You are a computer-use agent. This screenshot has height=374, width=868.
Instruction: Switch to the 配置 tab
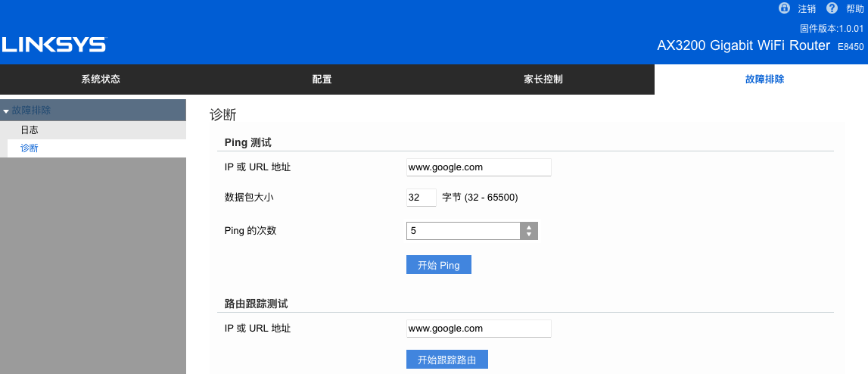[322, 79]
